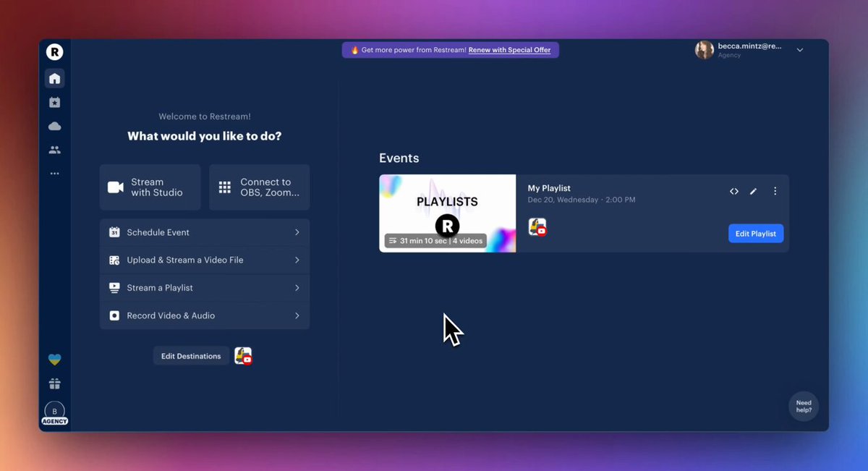The image size is (868, 471).
Task: Click the 31 min 10 sec duration badge
Action: (435, 240)
